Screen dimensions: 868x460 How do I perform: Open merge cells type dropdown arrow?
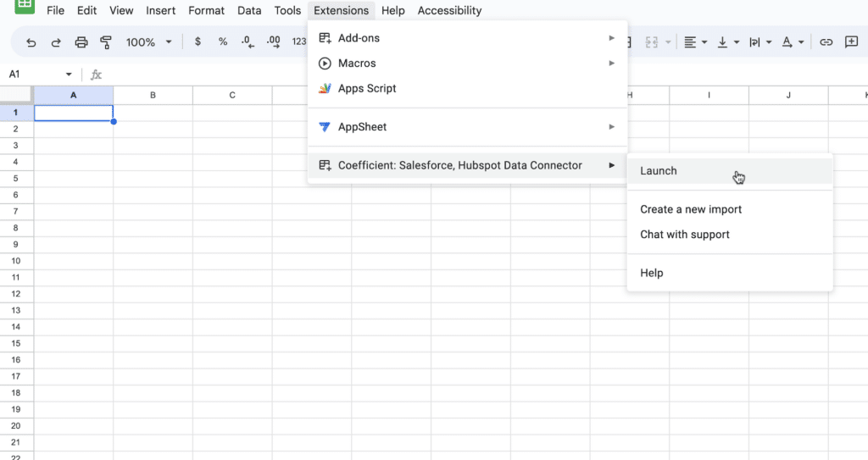[x=668, y=42]
